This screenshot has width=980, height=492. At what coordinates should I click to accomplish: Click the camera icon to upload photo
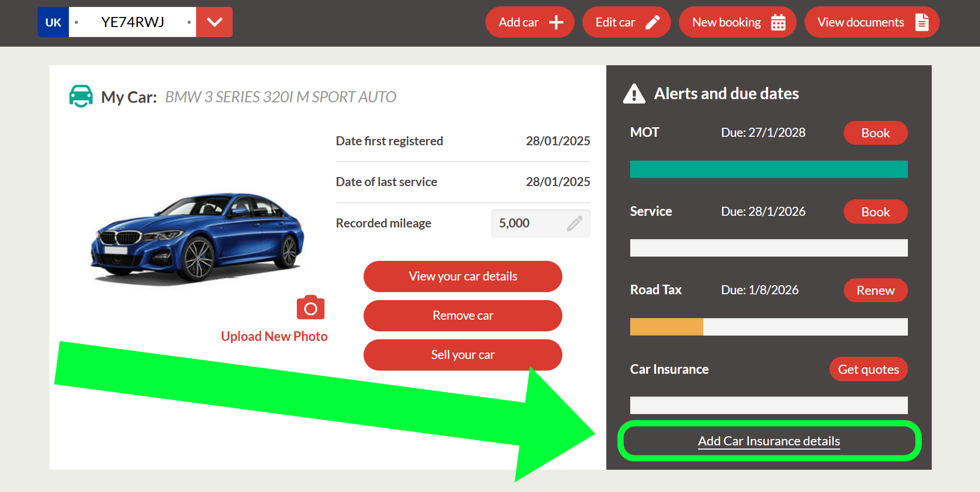coord(311,307)
